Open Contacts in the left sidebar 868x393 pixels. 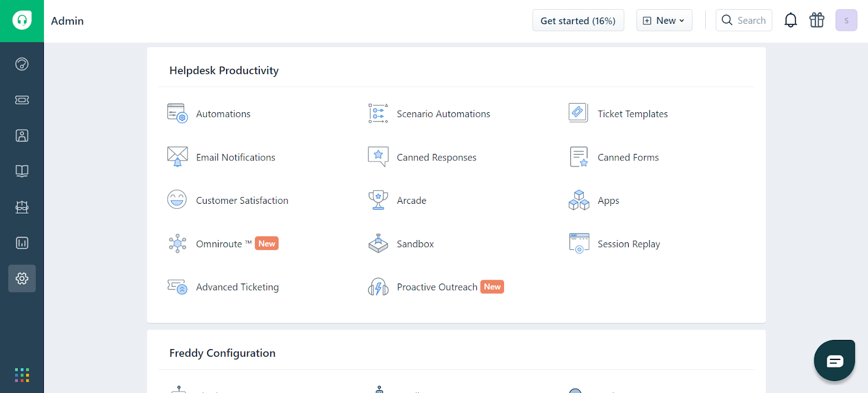click(22, 136)
